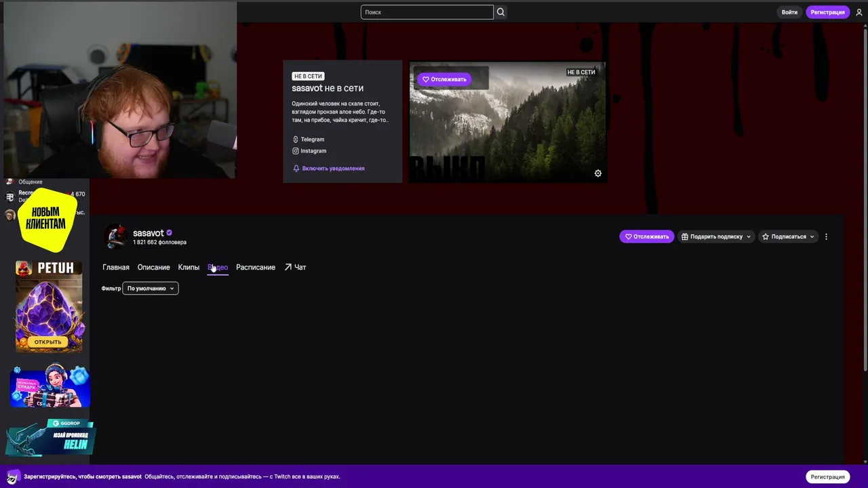Viewport: 868px width, 488px height.
Task: Enable notifications via Включить уведомления
Action: (x=329, y=168)
